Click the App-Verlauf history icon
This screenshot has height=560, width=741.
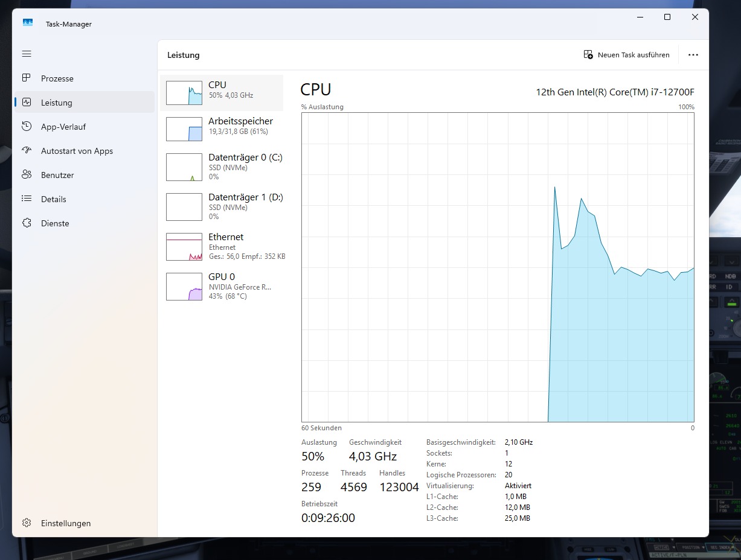click(27, 127)
